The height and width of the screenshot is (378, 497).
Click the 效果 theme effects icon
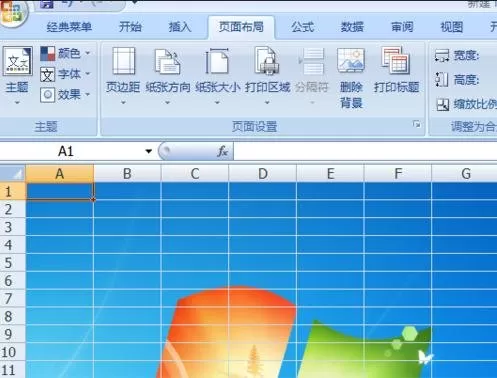click(x=47, y=95)
